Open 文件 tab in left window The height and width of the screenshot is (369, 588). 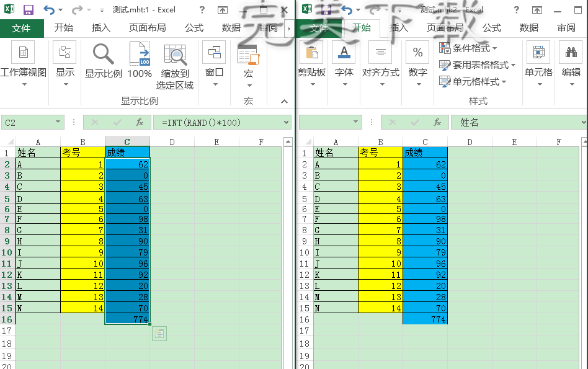pos(21,28)
